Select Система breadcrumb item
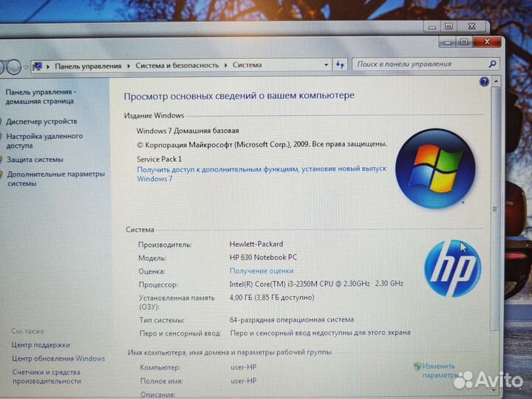This screenshot has width=532, height=399. pos(247,65)
